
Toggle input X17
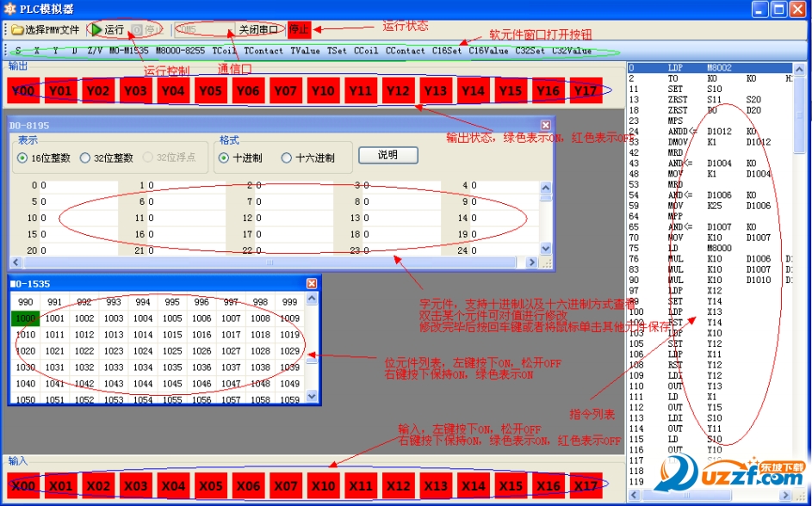(586, 486)
